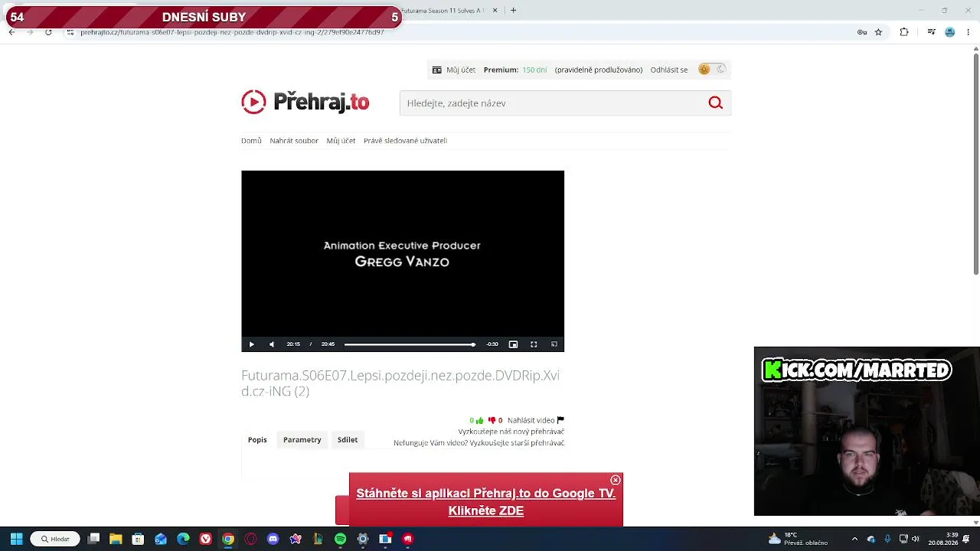Play the Futurama video
Image resolution: width=980 pixels, height=551 pixels.
pos(251,344)
